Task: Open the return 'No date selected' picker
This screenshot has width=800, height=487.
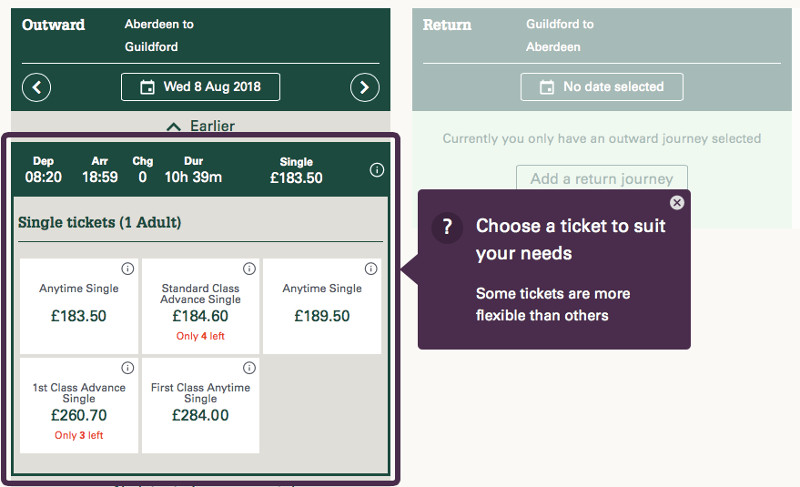Action: [x=602, y=87]
